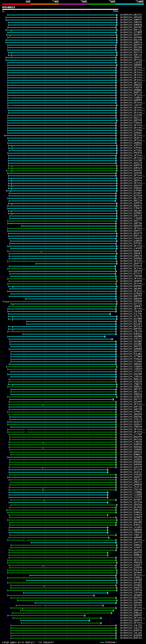Click hit label UniRef100_B5DGC4
146x644 pixels.
131,50
